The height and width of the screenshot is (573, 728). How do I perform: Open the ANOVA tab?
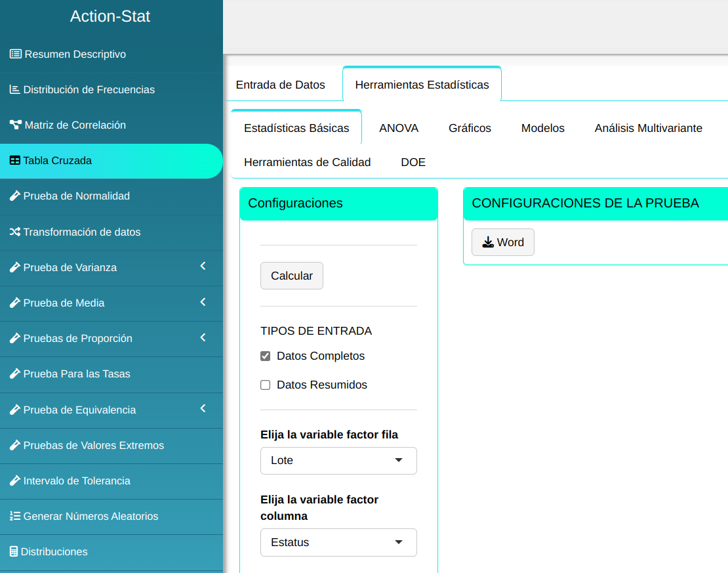pos(399,128)
